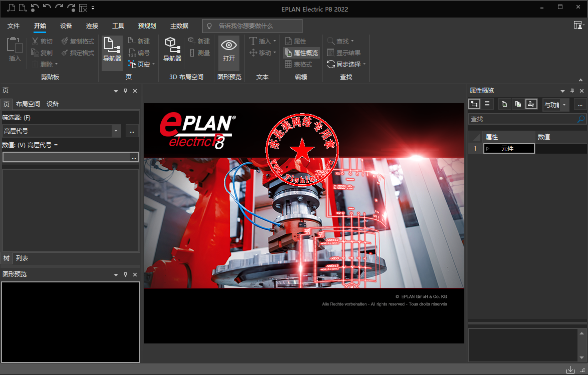Select the 布局空间 tab in navigator panel

tap(28, 104)
